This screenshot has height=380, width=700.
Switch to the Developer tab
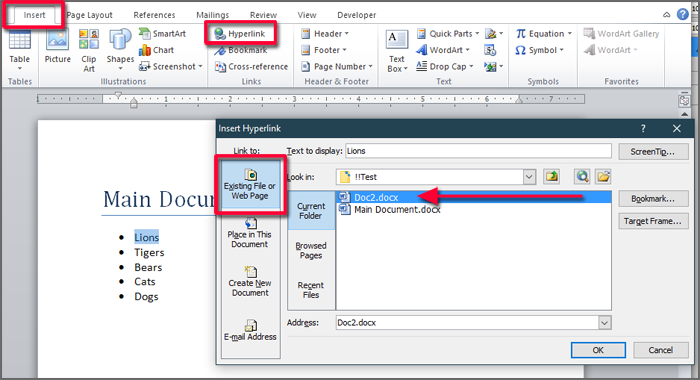tap(357, 15)
